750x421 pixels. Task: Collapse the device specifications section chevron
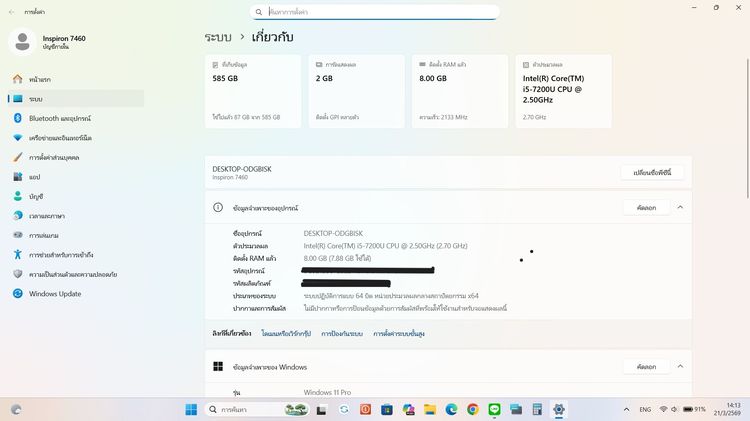pos(680,207)
